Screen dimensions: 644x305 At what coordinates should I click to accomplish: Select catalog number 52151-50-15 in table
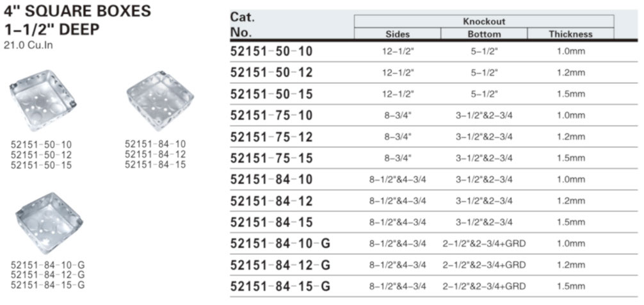click(271, 94)
